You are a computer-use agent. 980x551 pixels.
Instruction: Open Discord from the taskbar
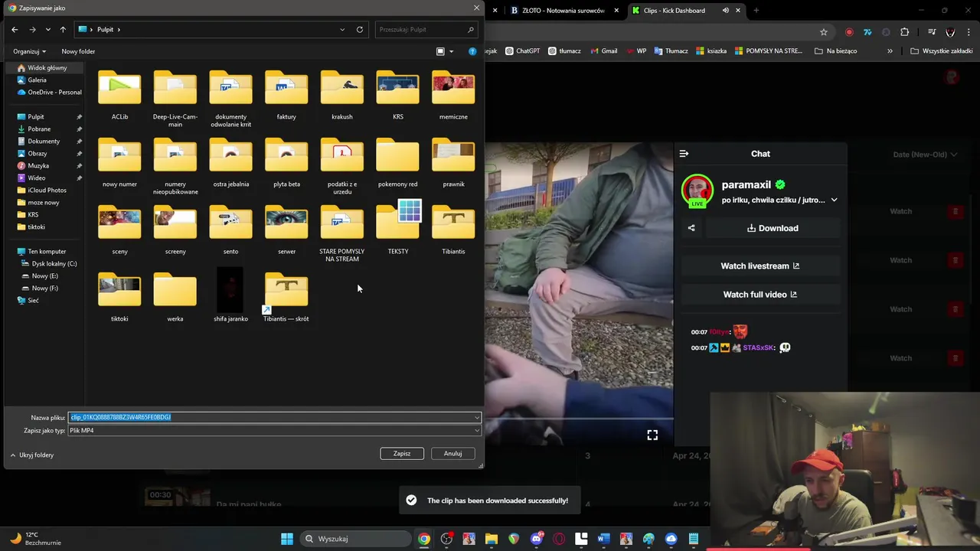tap(537, 539)
